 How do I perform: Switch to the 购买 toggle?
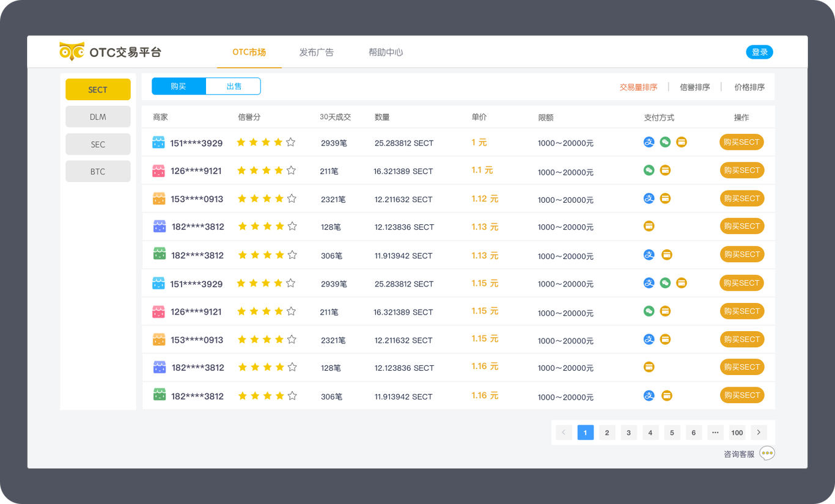tap(178, 86)
